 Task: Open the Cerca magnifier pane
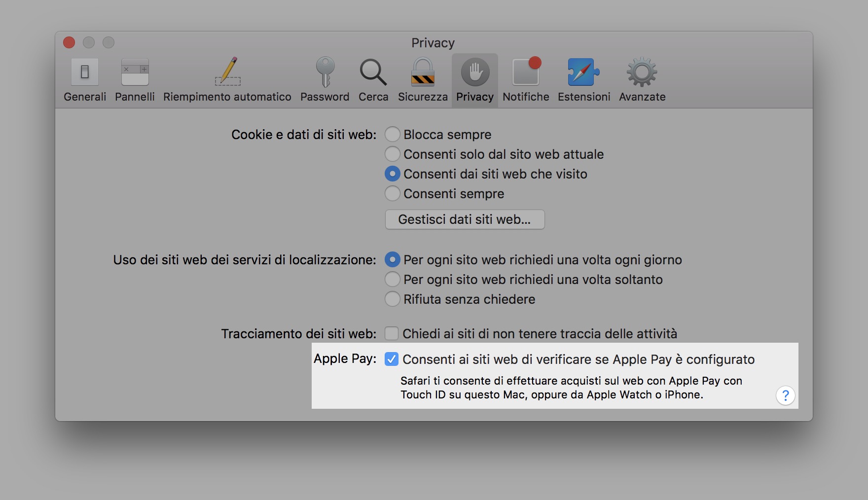pyautogui.click(x=373, y=80)
